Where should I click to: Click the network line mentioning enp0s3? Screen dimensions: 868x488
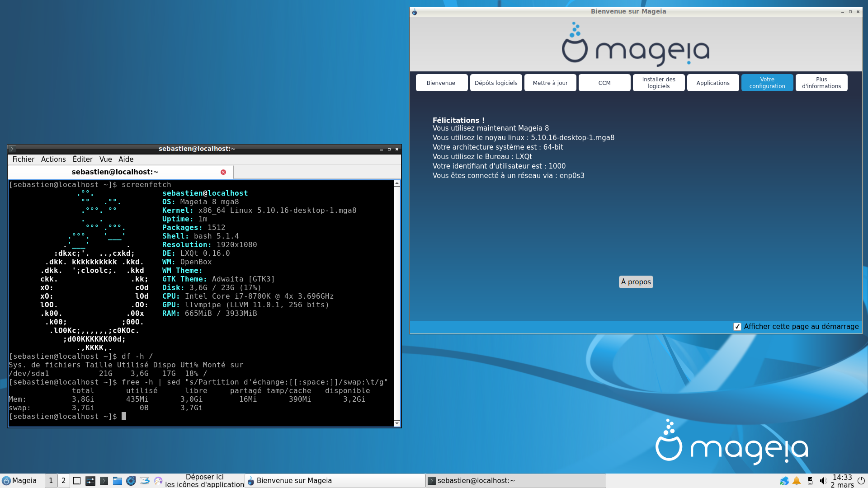coord(509,176)
